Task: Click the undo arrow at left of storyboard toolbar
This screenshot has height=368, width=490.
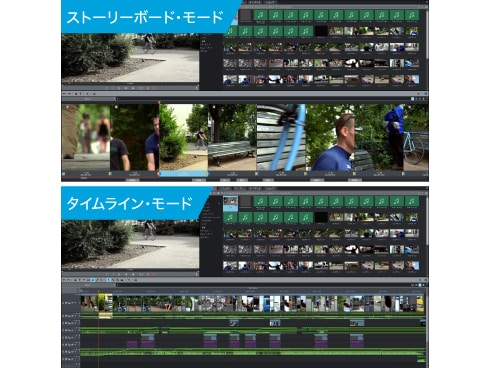Action: [65, 94]
